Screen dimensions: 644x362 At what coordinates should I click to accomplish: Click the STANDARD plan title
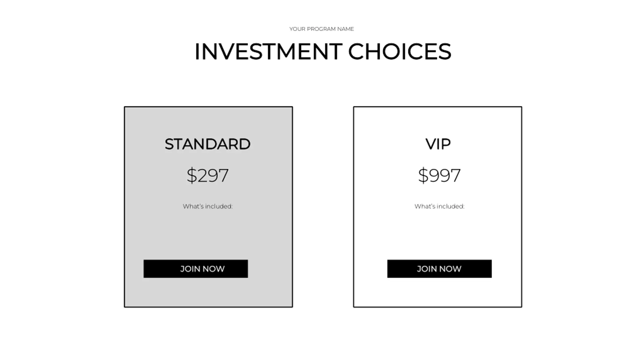208,144
